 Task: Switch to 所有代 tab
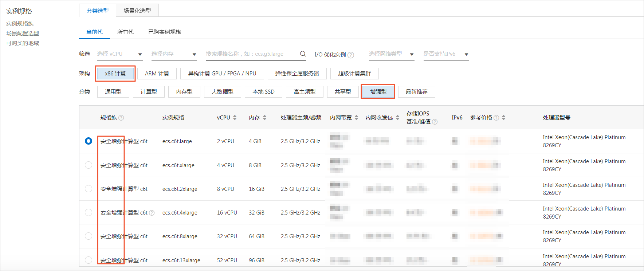point(125,32)
